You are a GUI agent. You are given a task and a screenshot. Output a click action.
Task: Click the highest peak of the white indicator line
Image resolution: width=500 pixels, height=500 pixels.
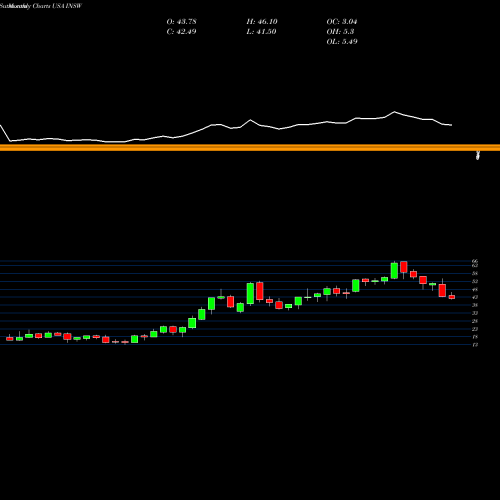click(395, 112)
